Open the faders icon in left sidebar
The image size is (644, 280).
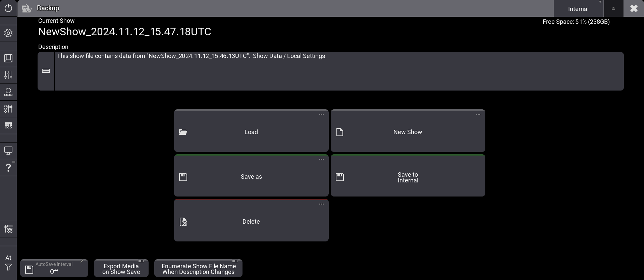click(x=8, y=75)
